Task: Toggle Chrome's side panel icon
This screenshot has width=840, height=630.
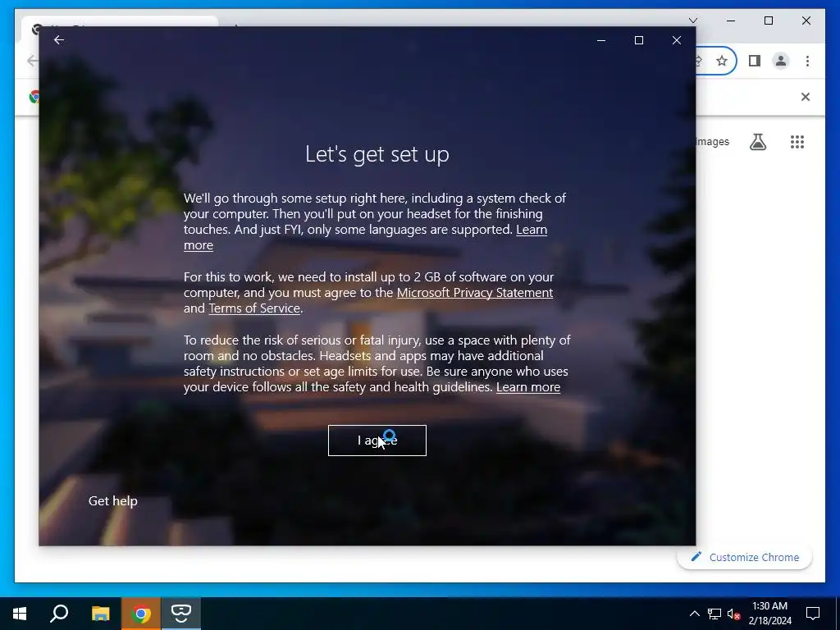Action: pyautogui.click(x=755, y=61)
